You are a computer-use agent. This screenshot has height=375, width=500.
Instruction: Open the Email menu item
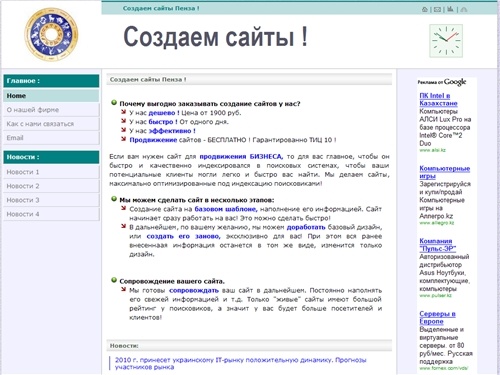click(x=51, y=138)
